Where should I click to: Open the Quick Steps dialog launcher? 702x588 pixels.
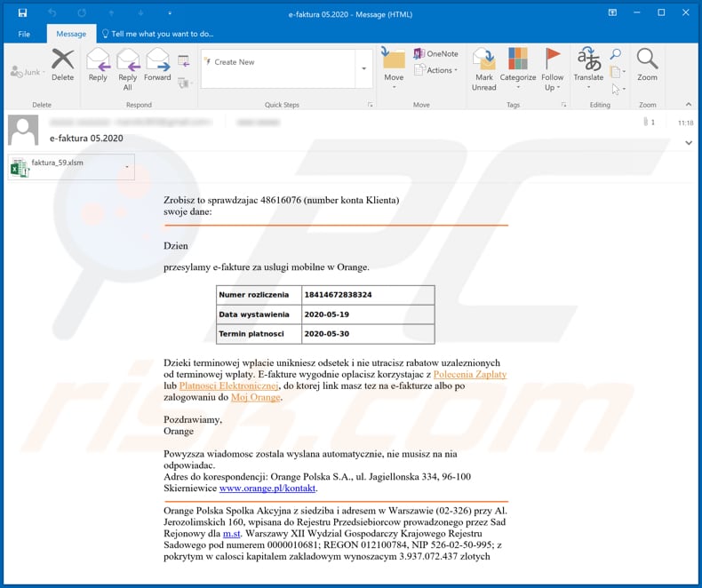click(x=371, y=105)
